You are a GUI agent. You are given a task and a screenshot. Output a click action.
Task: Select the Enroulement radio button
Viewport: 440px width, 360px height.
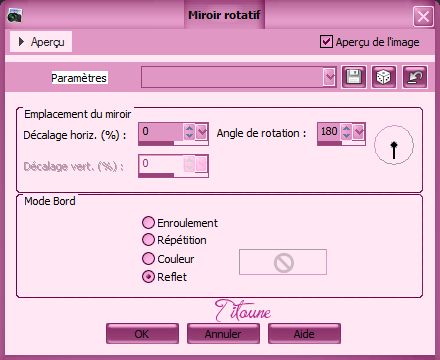tap(148, 222)
